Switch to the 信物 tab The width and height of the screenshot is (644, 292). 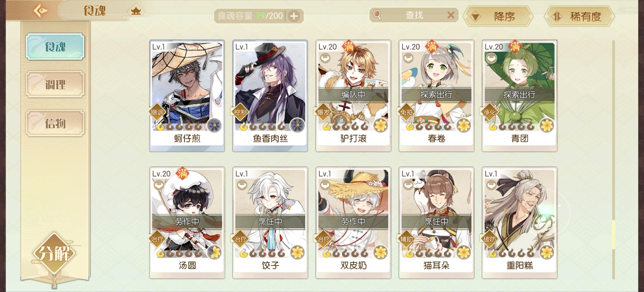click(x=55, y=123)
